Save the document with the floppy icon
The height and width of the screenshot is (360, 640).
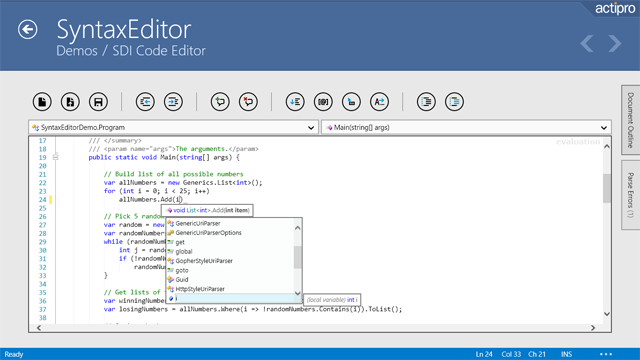[98, 102]
